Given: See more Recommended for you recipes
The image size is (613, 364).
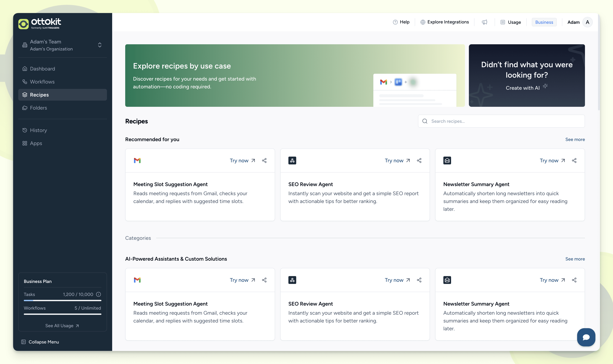Looking at the screenshot, I should click(x=575, y=139).
